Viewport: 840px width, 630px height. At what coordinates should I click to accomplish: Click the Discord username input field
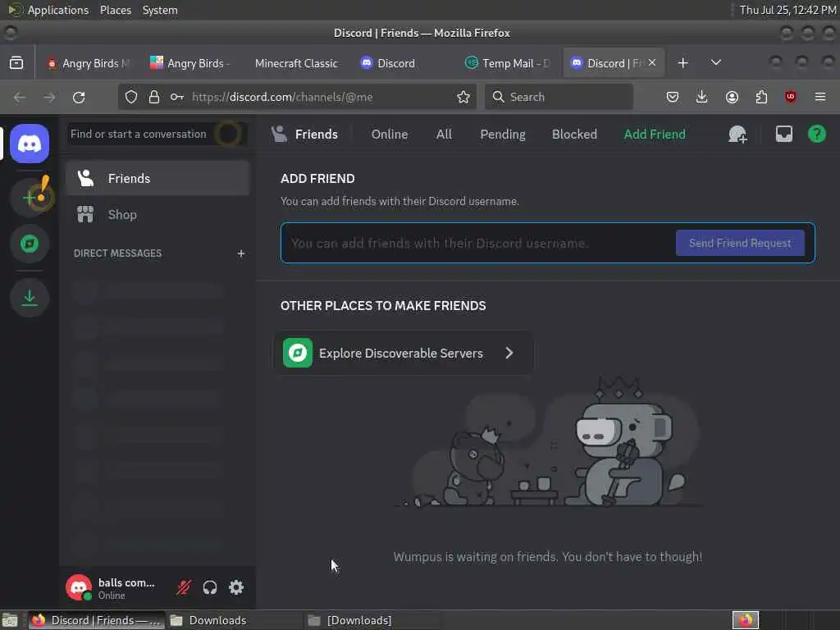479,243
